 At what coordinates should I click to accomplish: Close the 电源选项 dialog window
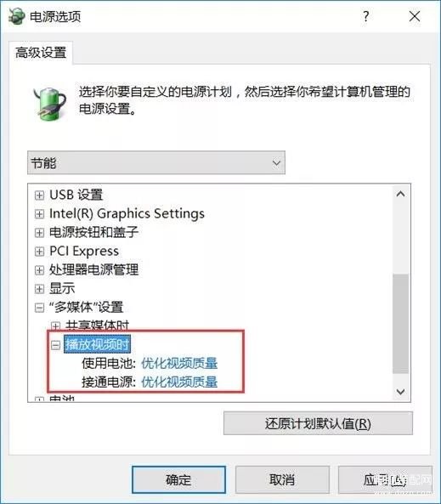coord(415,16)
